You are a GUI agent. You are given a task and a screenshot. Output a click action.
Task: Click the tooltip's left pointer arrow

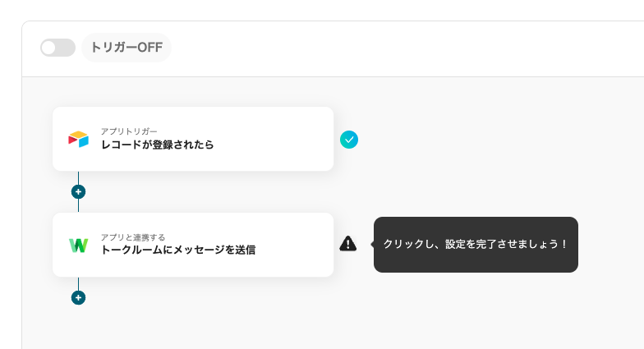372,244
